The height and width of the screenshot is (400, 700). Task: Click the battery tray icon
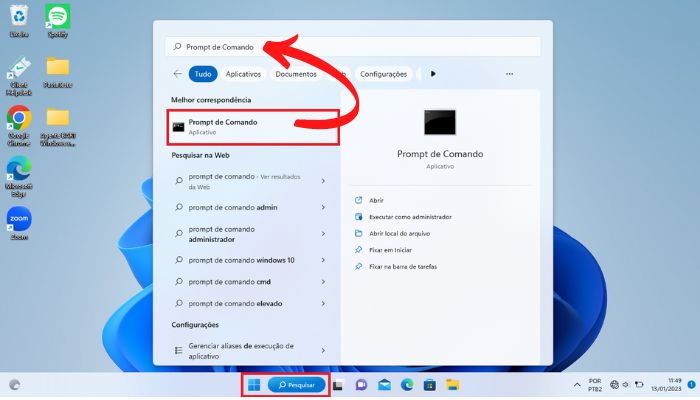[639, 384]
